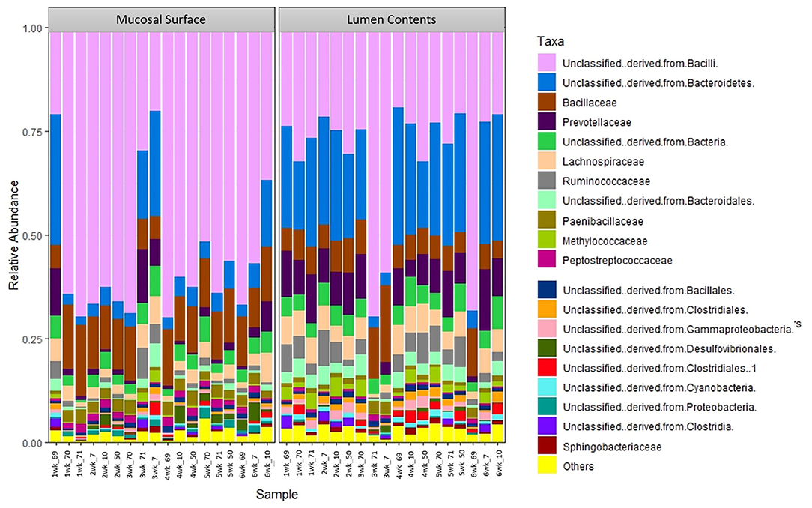Click the 4wk_10 label under Mucosal Surface
Image resolution: width=812 pixels, height=508 pixels.
[180, 464]
